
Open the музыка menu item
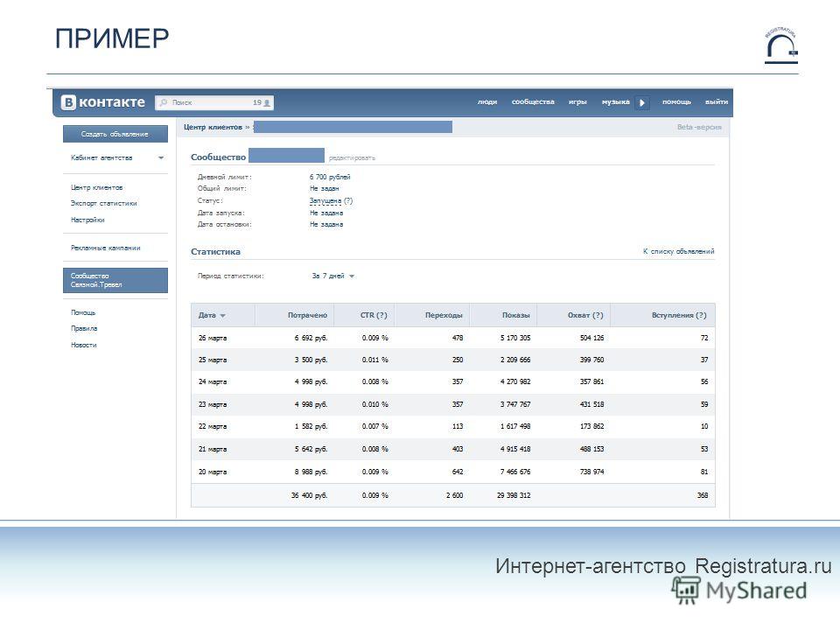[x=615, y=101]
